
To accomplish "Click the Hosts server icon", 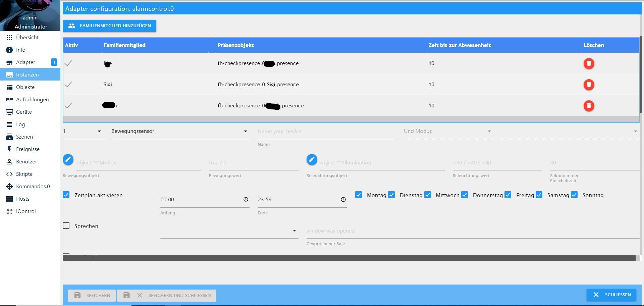I will click(9, 199).
